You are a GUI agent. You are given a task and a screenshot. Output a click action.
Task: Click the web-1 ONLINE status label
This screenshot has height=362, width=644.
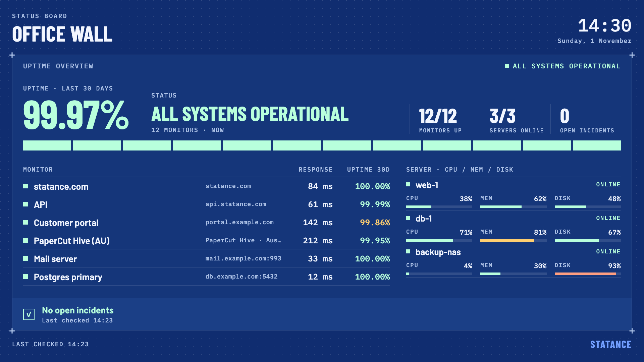pyautogui.click(x=608, y=184)
